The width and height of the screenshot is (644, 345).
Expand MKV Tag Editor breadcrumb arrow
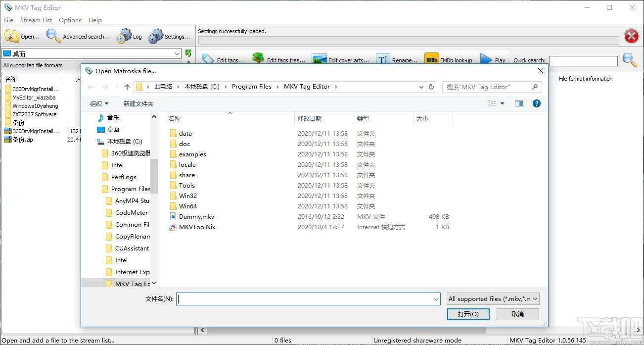click(x=336, y=87)
